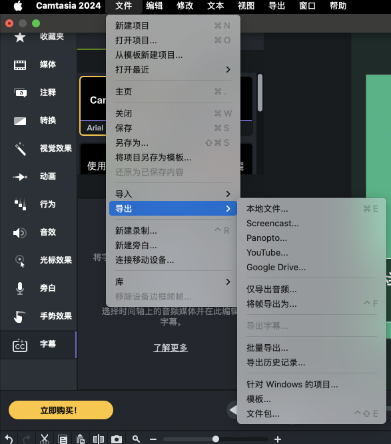Select the Annotations (注释) sidebar icon
391x444 pixels.
(20, 93)
